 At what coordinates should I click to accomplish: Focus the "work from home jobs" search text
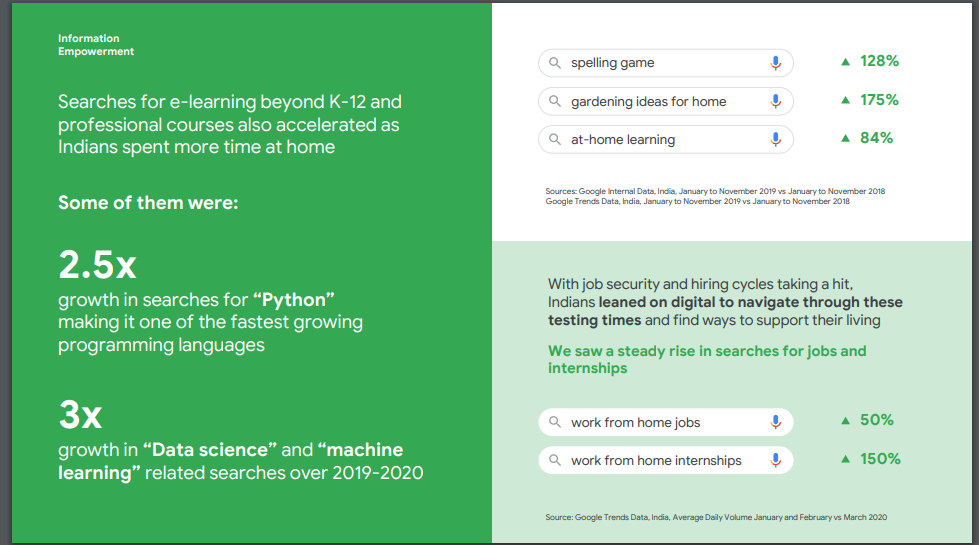[635, 423]
